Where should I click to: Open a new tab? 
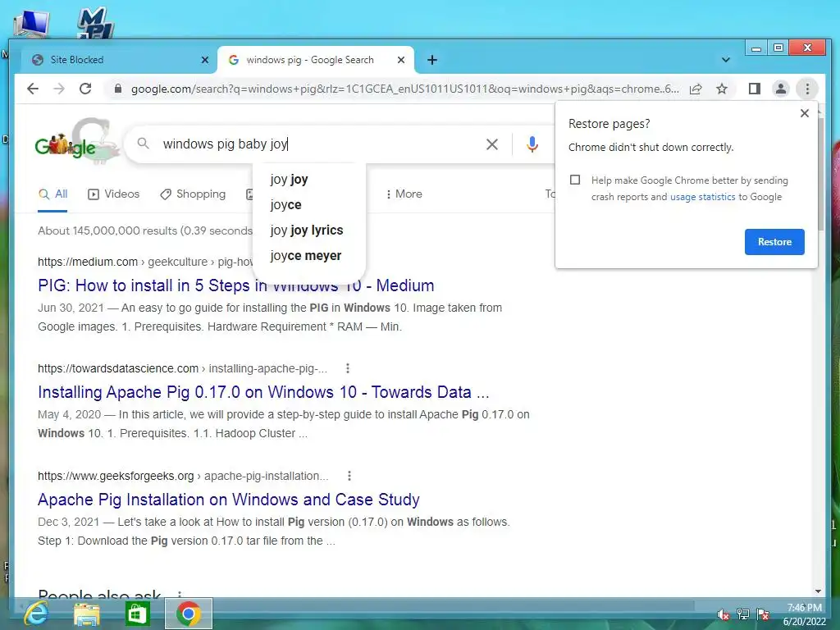[x=432, y=60]
